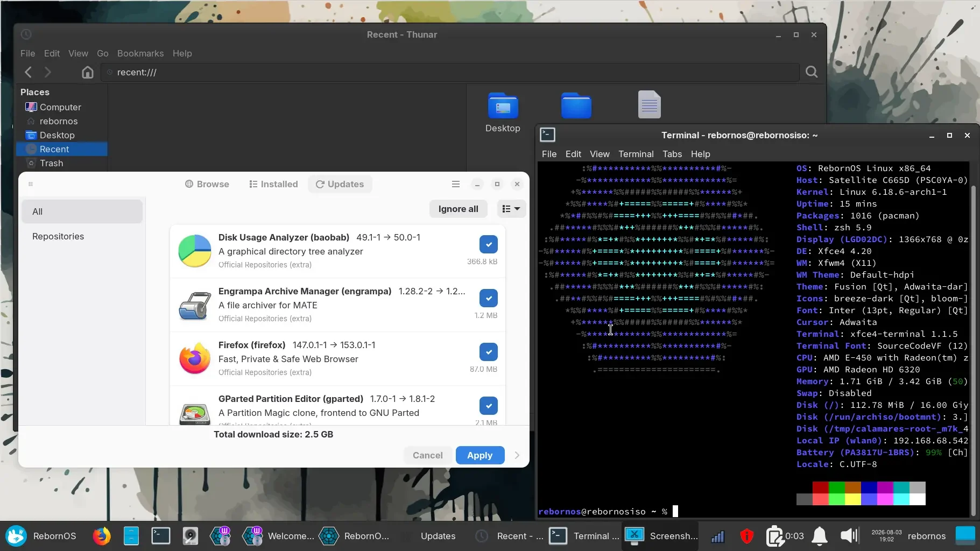Screen dimensions: 980x551
Task: Select Recent in Places sidebar
Action: pos(62,149)
